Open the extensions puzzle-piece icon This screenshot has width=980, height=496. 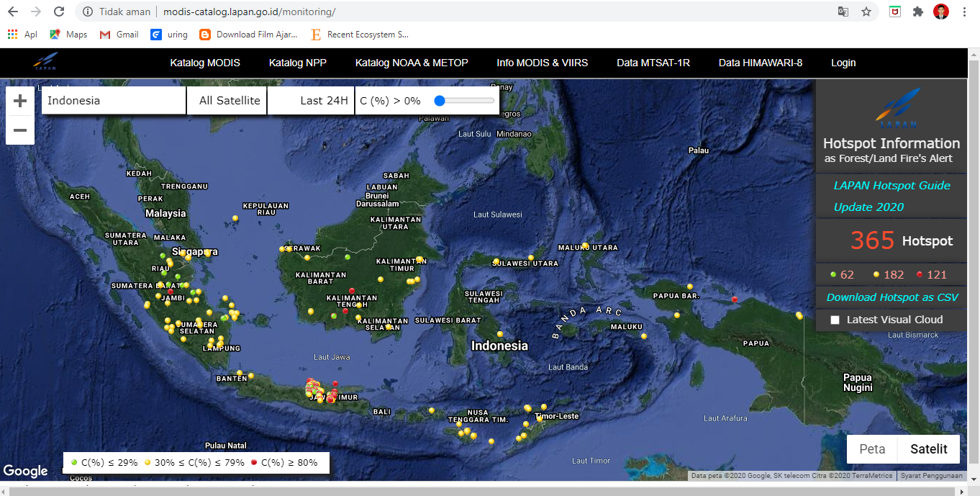tap(918, 12)
